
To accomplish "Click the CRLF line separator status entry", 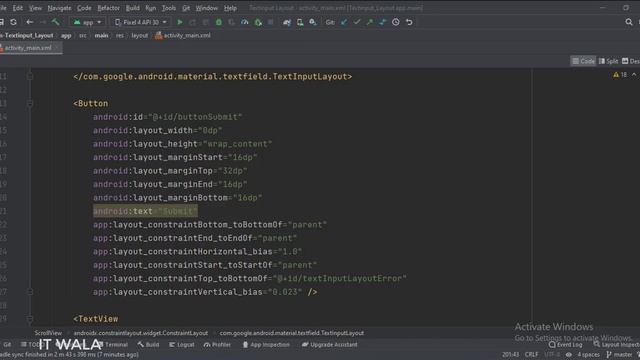I will pyautogui.click(x=531, y=354).
